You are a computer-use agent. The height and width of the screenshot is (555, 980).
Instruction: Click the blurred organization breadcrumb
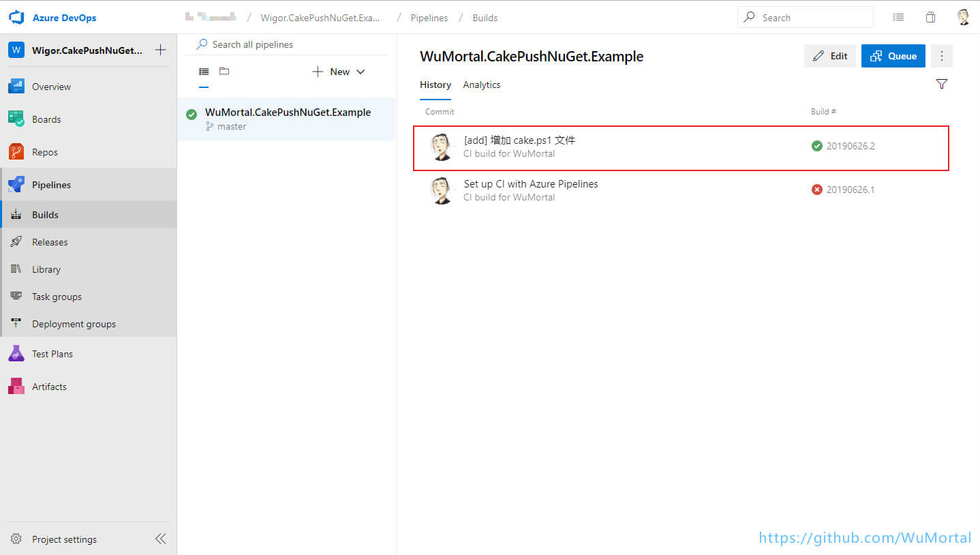pos(211,17)
